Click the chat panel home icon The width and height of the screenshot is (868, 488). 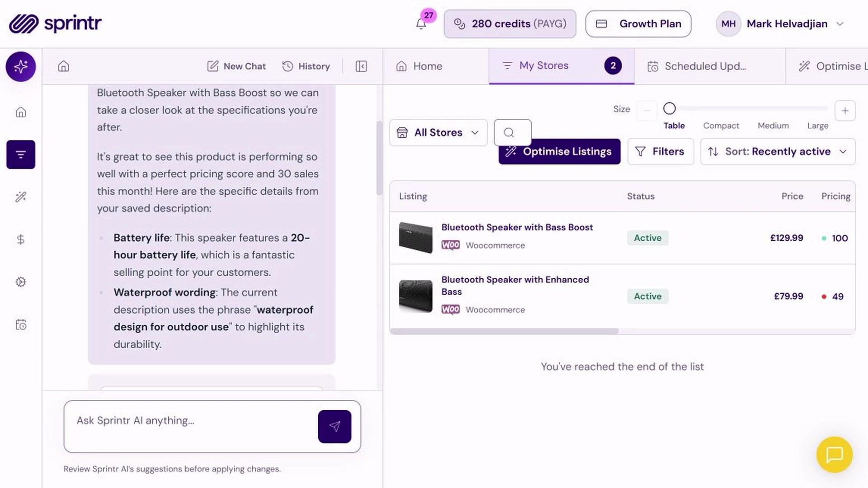tap(64, 66)
